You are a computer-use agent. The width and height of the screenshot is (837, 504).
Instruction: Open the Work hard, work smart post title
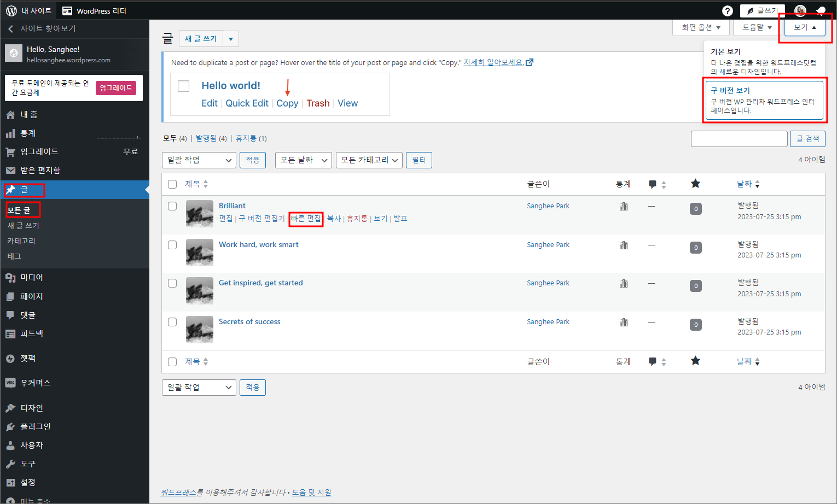259,245
